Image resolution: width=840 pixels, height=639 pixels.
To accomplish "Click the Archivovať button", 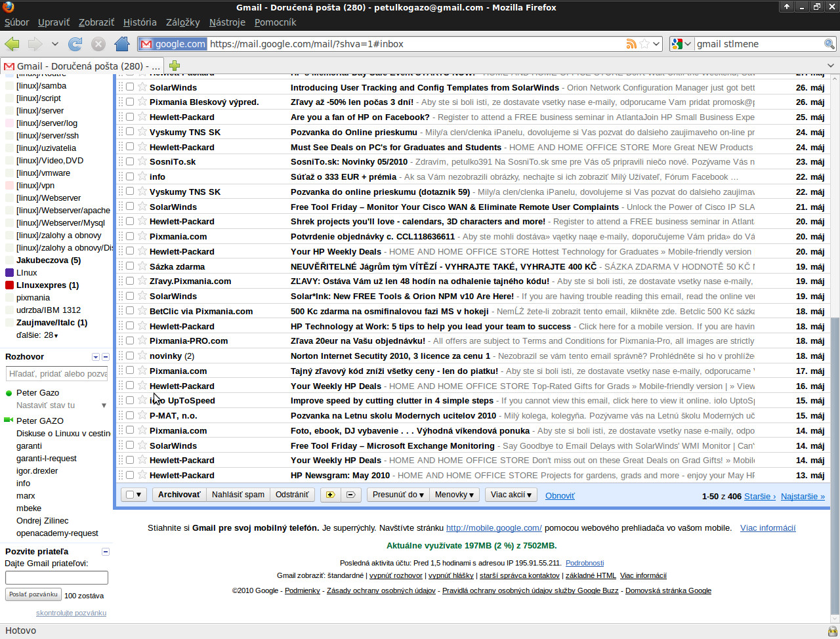I will pos(179,495).
